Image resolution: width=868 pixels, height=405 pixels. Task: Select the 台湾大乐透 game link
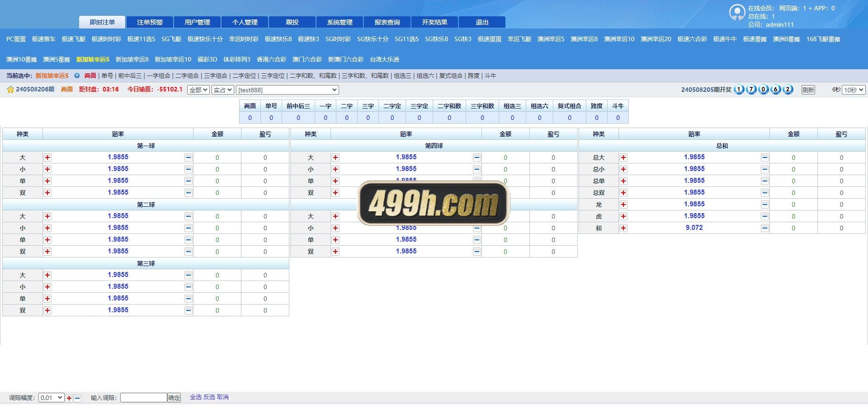[384, 60]
